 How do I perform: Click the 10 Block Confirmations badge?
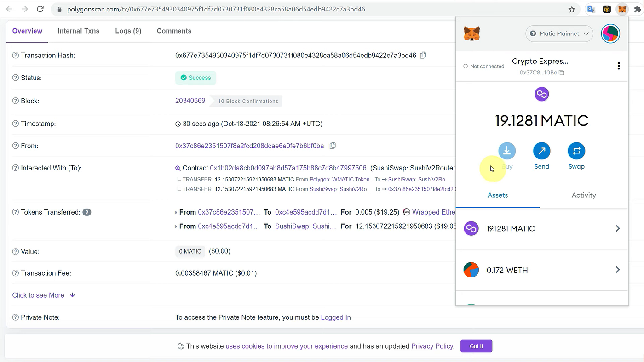tap(246, 101)
